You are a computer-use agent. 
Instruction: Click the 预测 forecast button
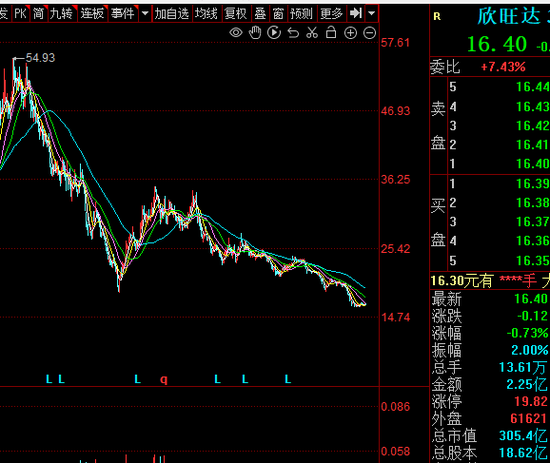click(301, 14)
